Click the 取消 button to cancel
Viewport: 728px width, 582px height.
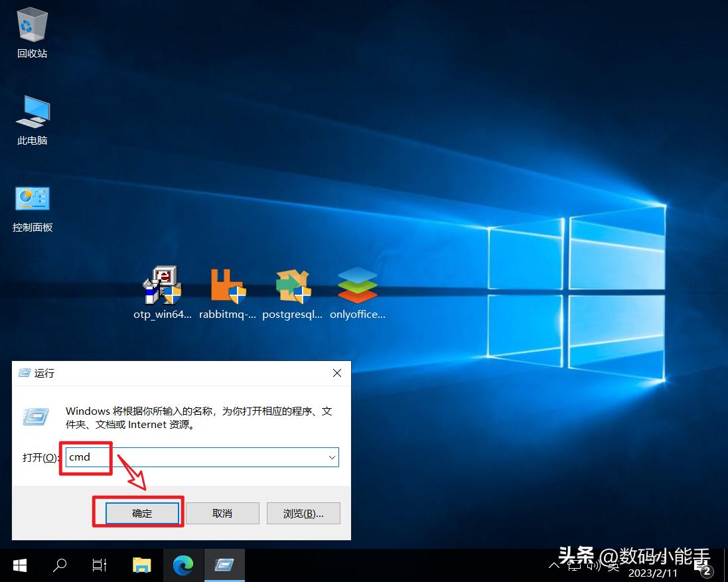pyautogui.click(x=222, y=512)
